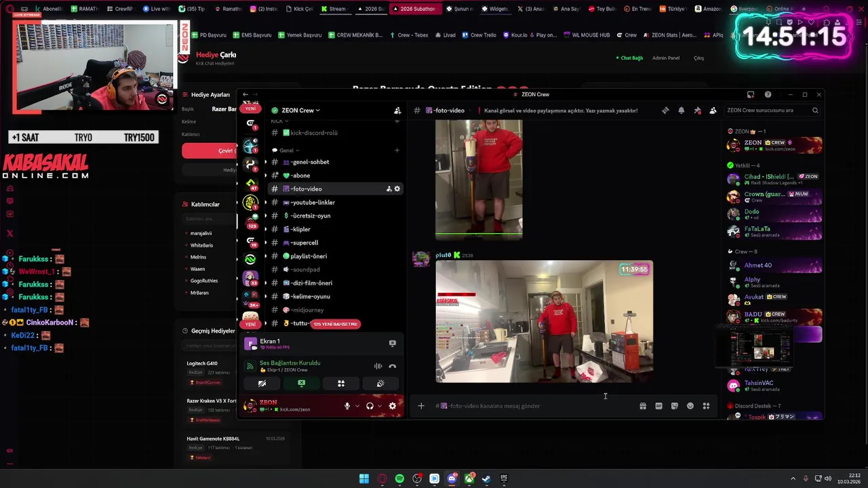
Task: Create invite icon on foto-video channel
Action: pos(389,189)
